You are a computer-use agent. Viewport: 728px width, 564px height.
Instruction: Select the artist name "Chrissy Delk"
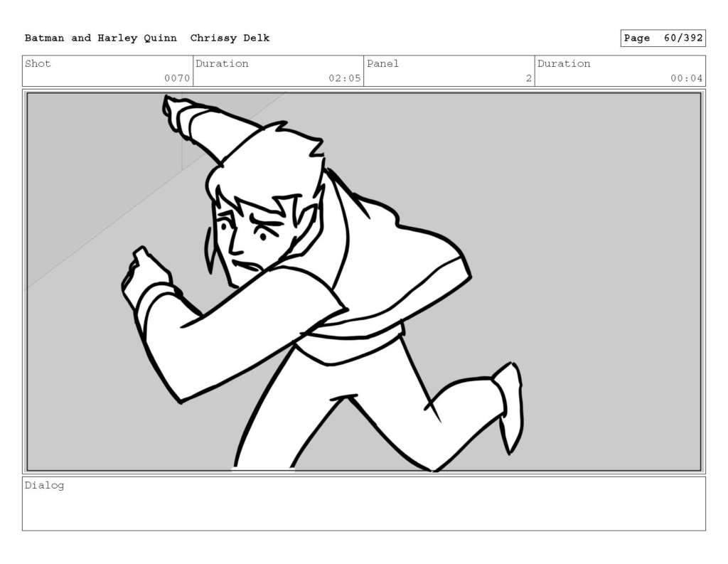click(x=230, y=38)
